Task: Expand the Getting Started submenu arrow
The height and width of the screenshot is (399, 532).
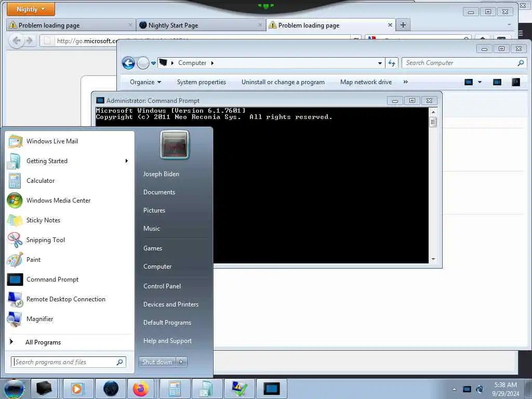Action: (127, 161)
